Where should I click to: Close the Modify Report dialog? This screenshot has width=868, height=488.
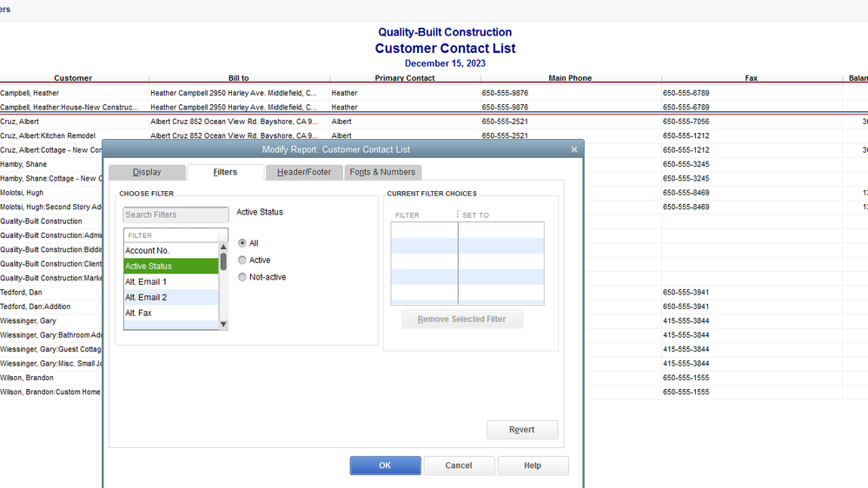click(x=574, y=149)
